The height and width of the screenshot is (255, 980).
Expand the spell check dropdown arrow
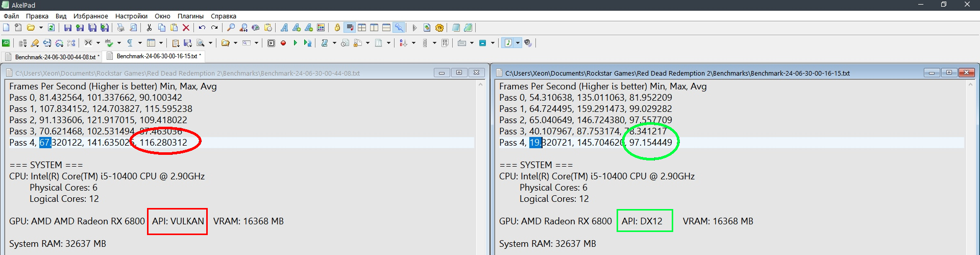pos(119,43)
